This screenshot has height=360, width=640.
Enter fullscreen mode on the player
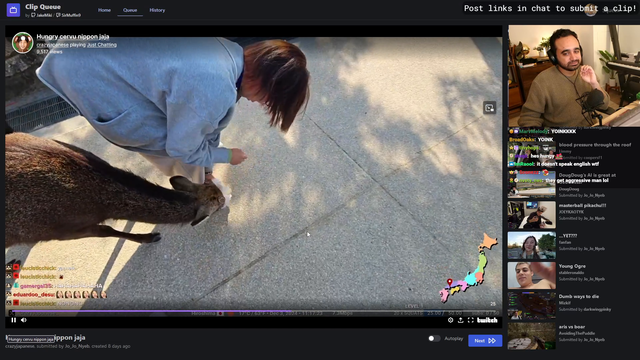click(x=471, y=320)
